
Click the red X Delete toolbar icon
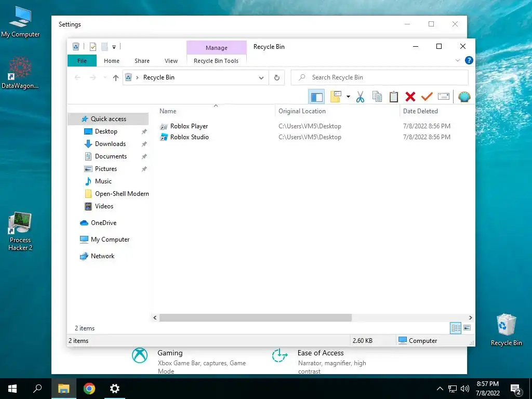point(410,97)
